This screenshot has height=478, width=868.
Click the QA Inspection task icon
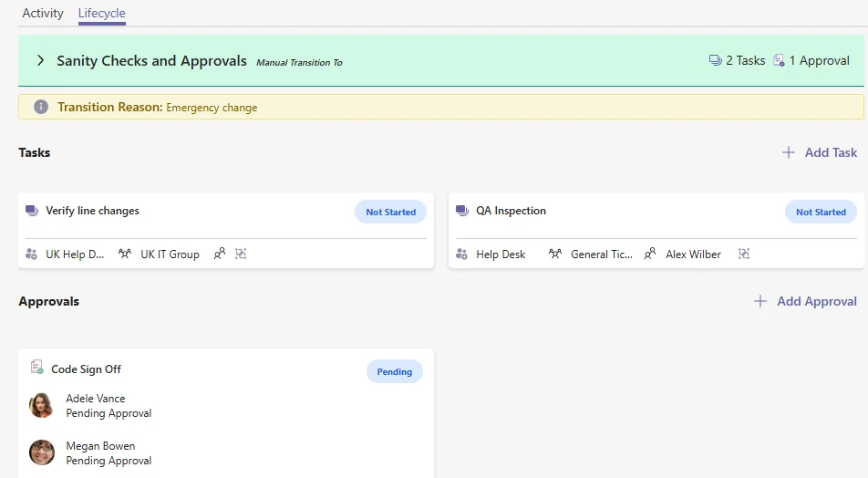[462, 211]
